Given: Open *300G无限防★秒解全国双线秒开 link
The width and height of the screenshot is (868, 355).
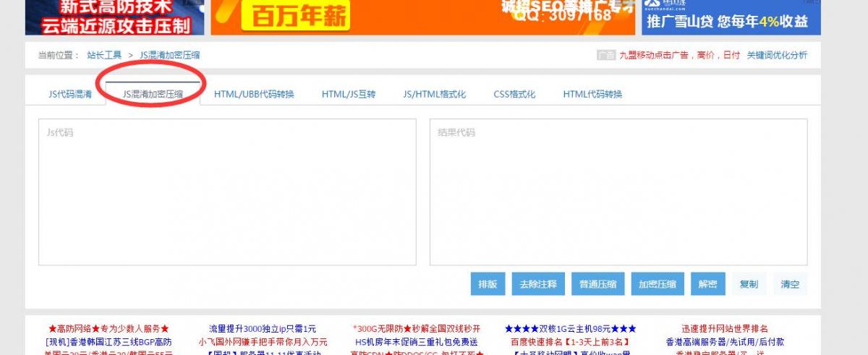Looking at the screenshot, I should tap(417, 329).
